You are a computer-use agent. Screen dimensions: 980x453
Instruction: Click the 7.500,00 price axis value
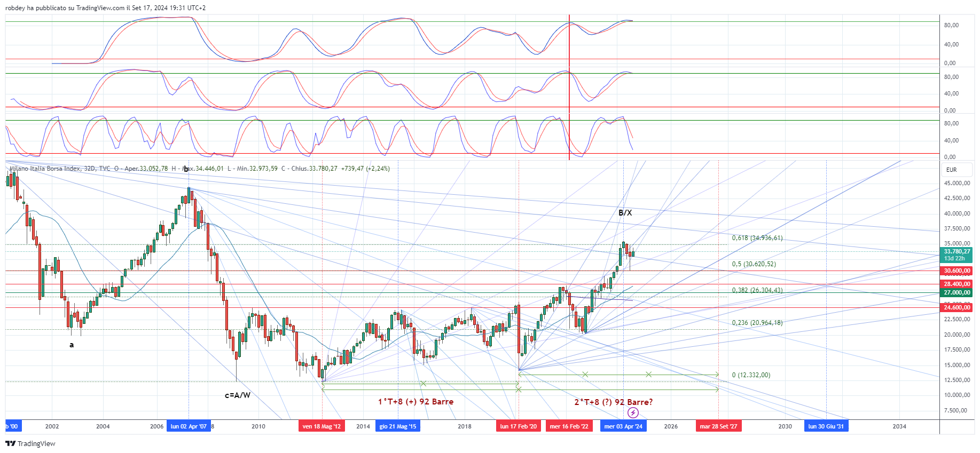coord(955,410)
